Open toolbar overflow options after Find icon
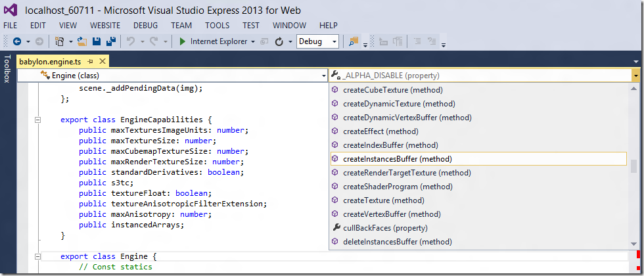Viewport: 644px width, 276px height. 365,45
